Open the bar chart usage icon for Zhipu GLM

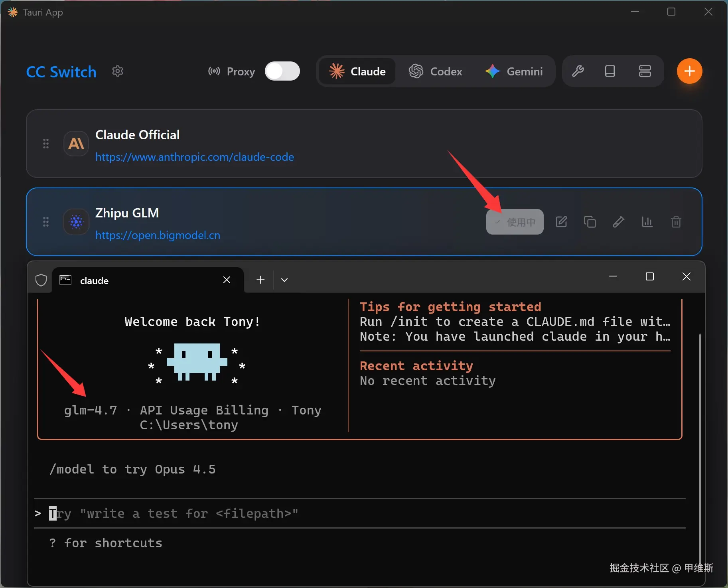click(x=647, y=222)
